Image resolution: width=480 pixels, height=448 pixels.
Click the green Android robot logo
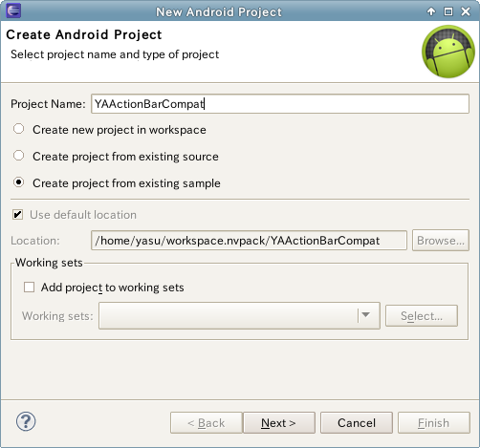448,52
